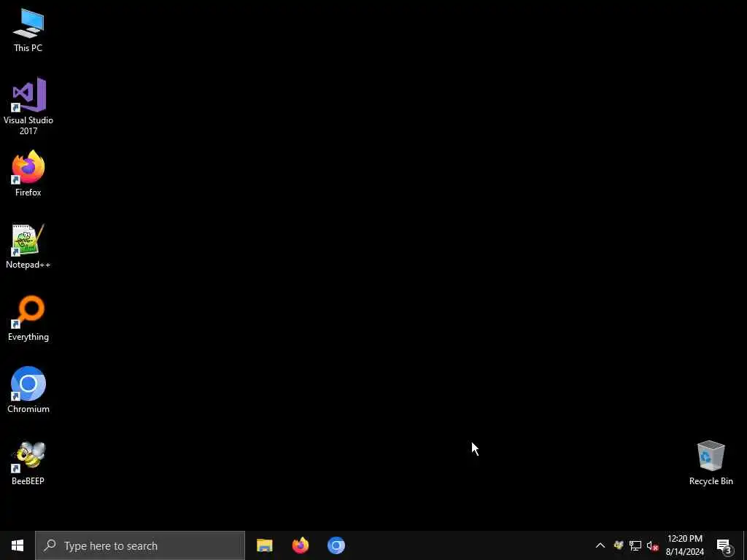This screenshot has height=560, width=747.
Task: Show hidden system tray icons
Action: [x=600, y=545]
